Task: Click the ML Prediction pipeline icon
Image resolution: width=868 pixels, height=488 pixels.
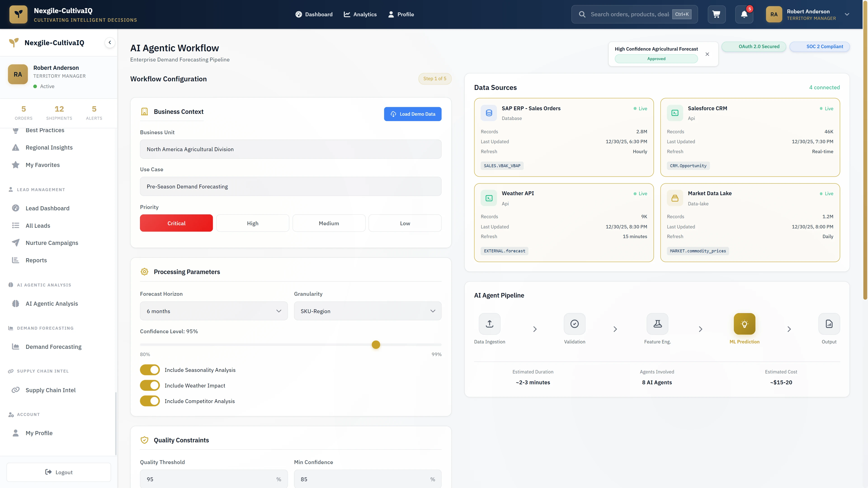Action: pyautogui.click(x=744, y=324)
